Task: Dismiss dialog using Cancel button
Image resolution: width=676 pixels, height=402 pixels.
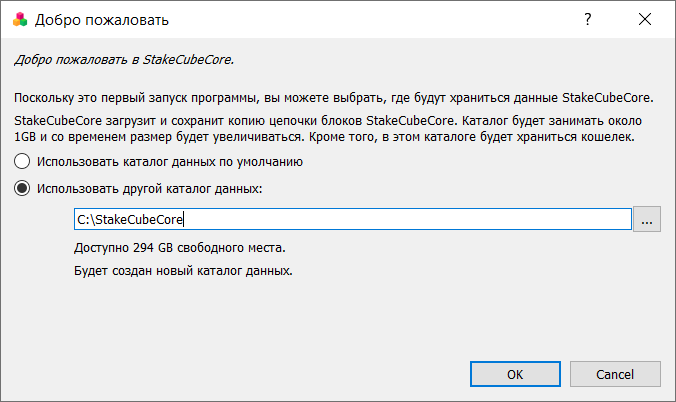Action: pyautogui.click(x=615, y=374)
